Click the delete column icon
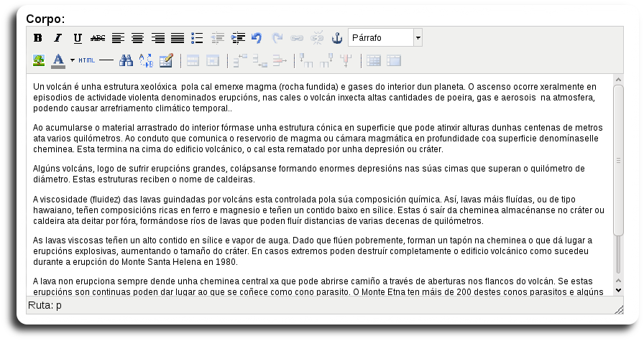The image size is (644, 341). click(346, 61)
